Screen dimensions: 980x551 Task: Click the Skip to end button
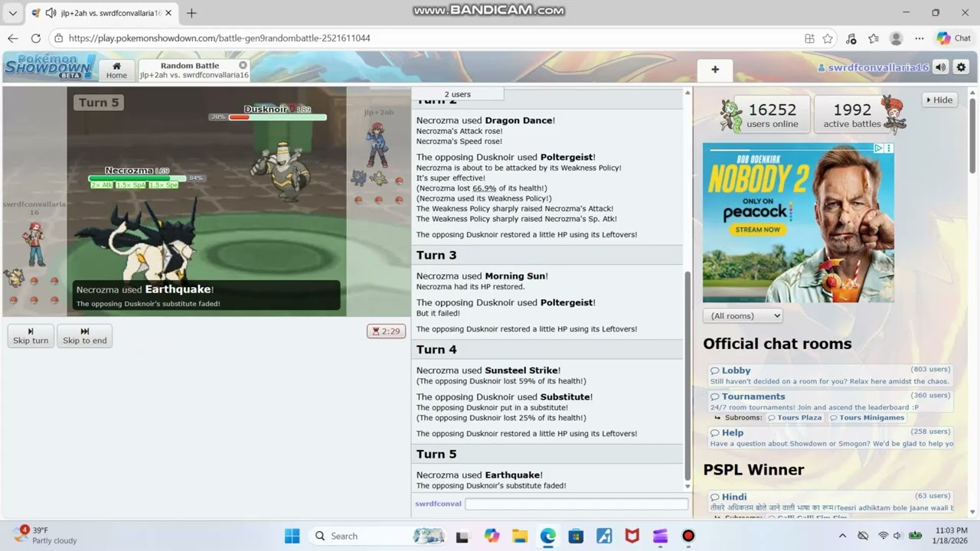tap(84, 336)
